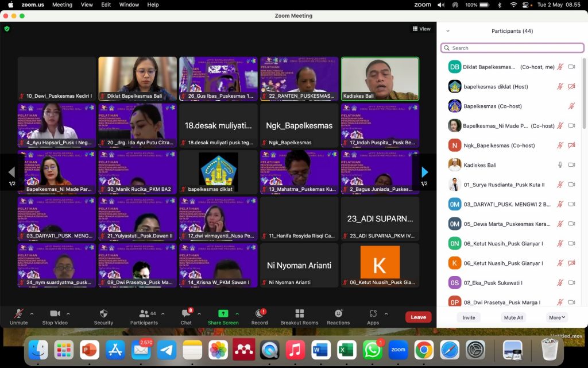Image resolution: width=588 pixels, height=368 pixels.
Task: Open Finder from the Dock
Action: (38, 350)
